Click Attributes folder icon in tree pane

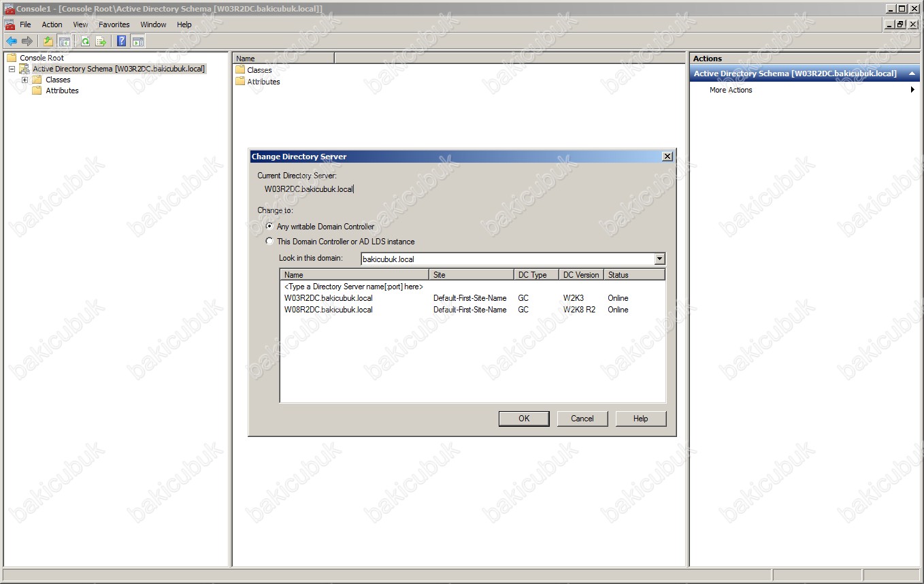pyautogui.click(x=37, y=91)
